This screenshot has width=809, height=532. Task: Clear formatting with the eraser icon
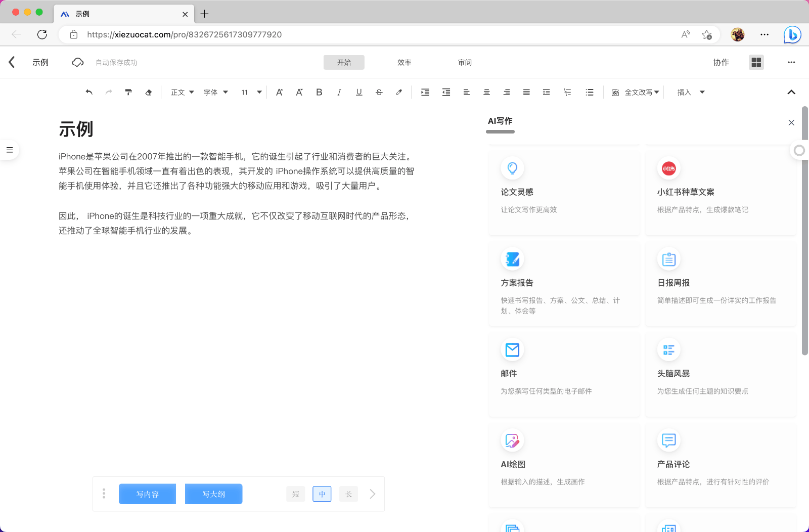[148, 92]
